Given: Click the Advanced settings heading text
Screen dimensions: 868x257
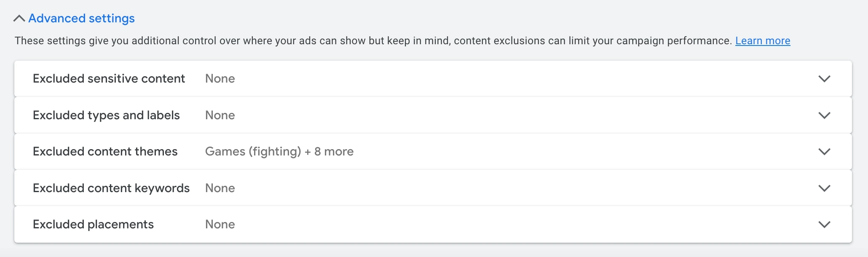Looking at the screenshot, I should click(81, 19).
